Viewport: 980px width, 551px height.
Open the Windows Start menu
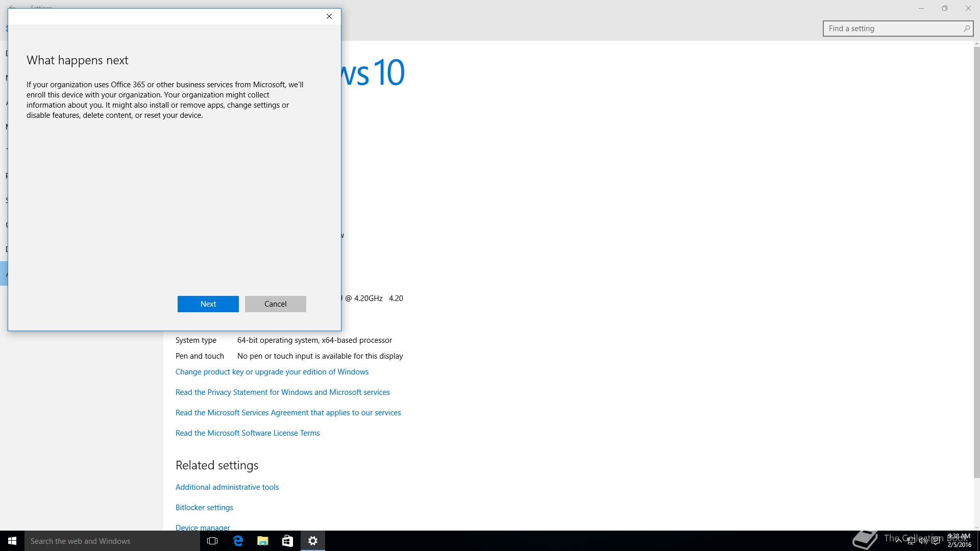(12, 541)
